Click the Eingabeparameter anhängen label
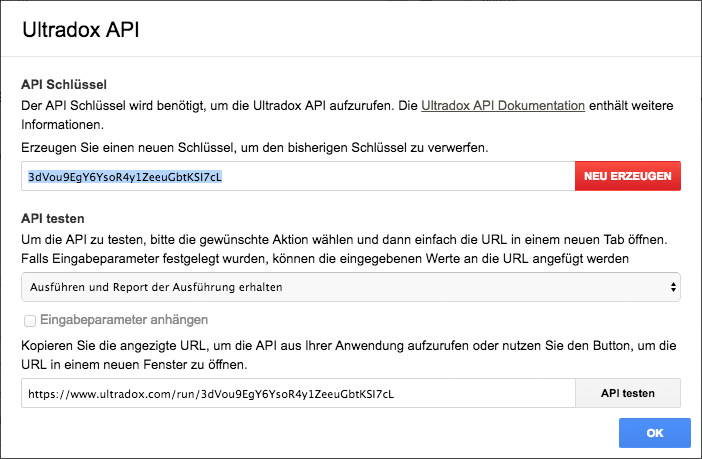The width and height of the screenshot is (702, 459). [124, 320]
